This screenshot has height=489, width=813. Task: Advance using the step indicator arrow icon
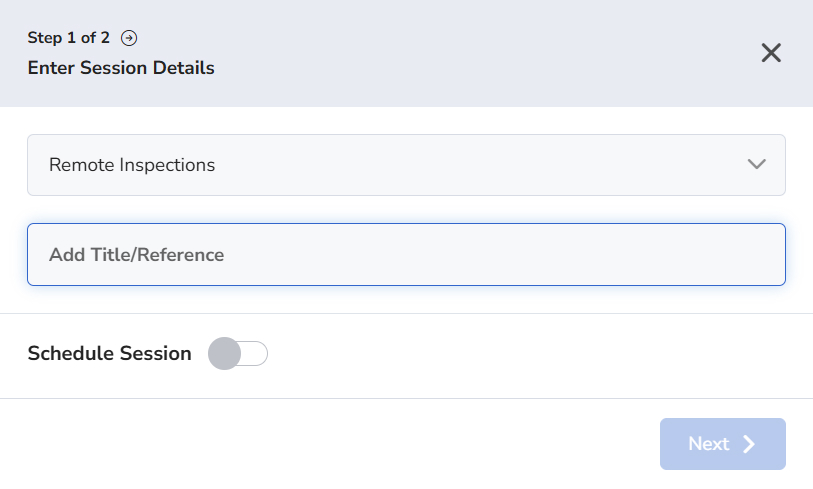(129, 38)
